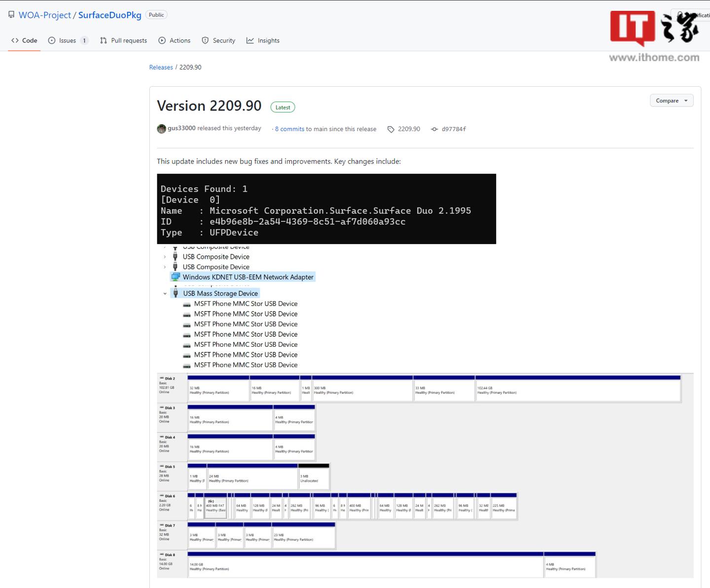Switch to the Insights tab
The height and width of the screenshot is (588, 710).
[x=269, y=40]
